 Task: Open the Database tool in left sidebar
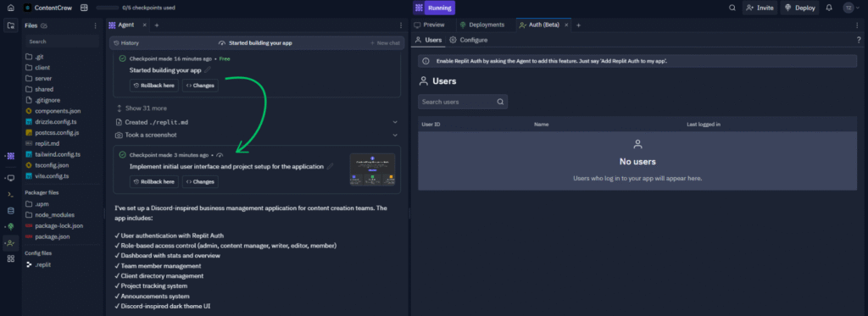(x=10, y=210)
